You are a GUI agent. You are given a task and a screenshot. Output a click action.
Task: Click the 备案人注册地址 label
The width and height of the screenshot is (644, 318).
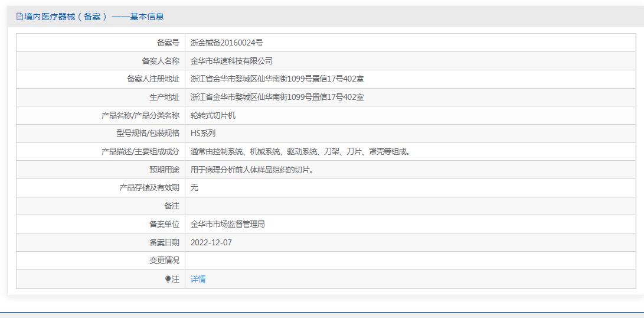click(x=153, y=79)
